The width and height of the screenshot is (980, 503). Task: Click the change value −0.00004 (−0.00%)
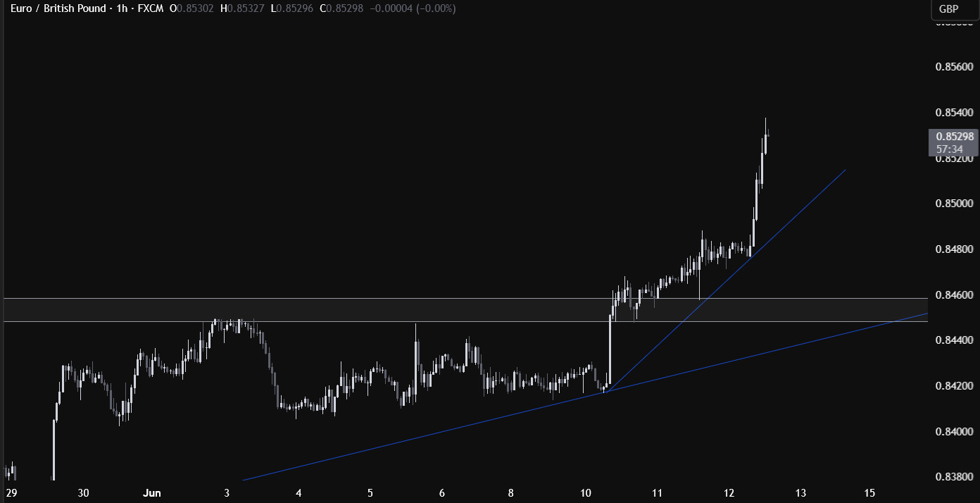point(411,8)
